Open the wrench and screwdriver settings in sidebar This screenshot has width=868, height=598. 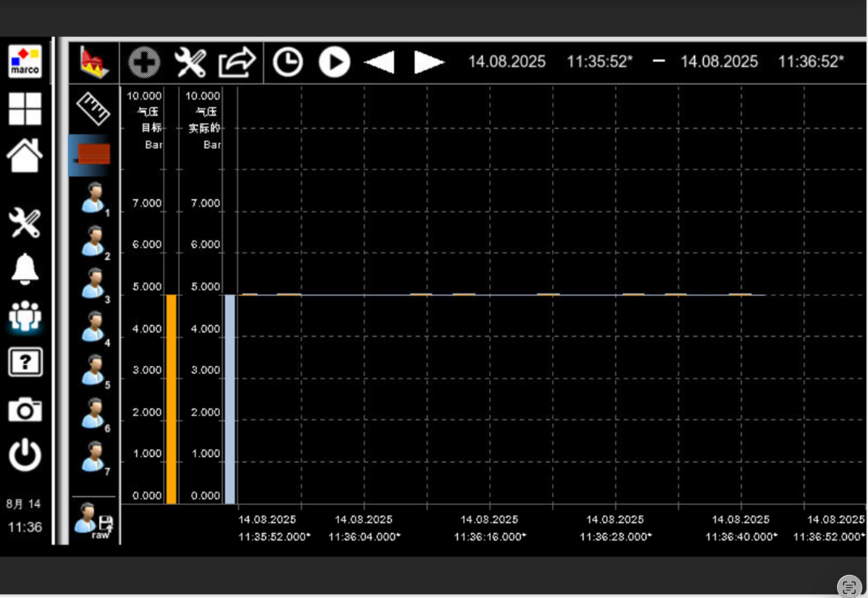point(25,223)
